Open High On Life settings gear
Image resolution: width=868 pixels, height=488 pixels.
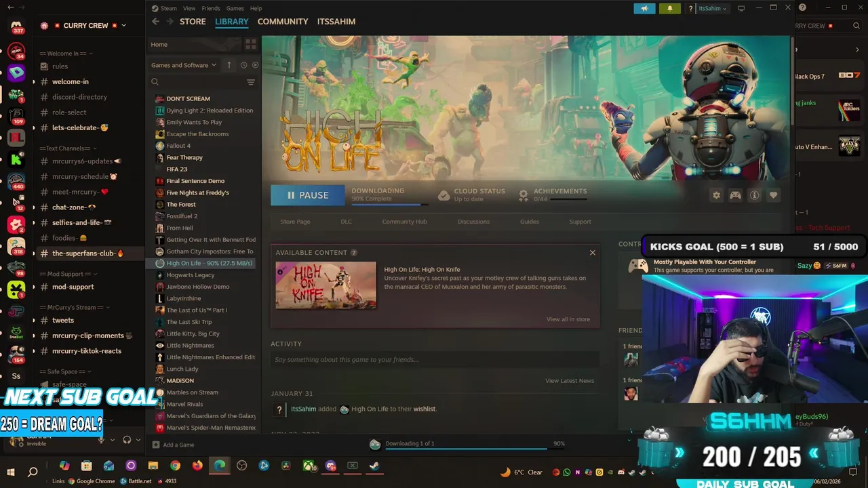716,195
